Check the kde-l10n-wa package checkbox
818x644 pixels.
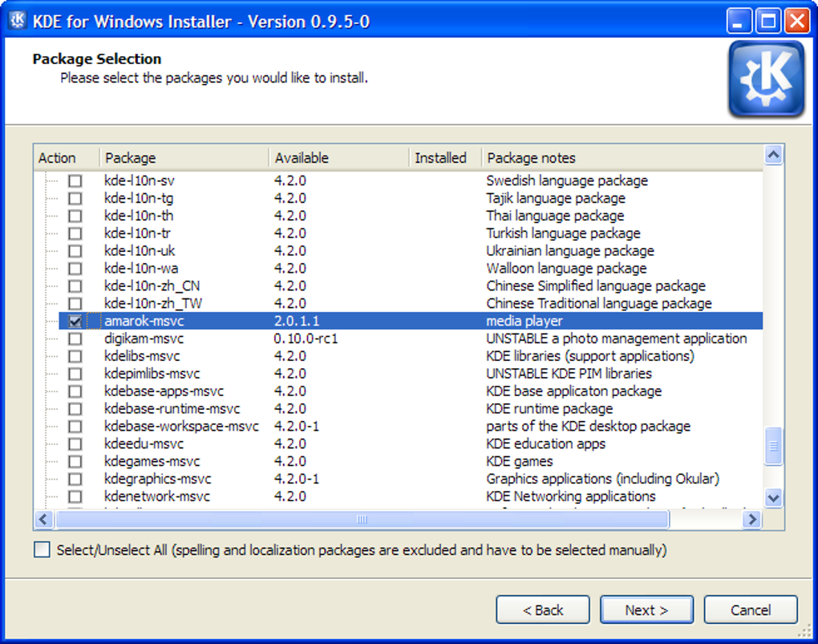point(75,269)
